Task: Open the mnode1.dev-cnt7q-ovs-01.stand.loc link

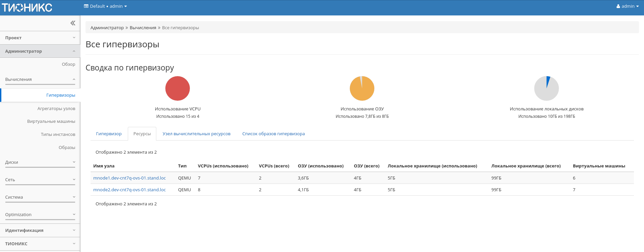Action: coord(129,178)
